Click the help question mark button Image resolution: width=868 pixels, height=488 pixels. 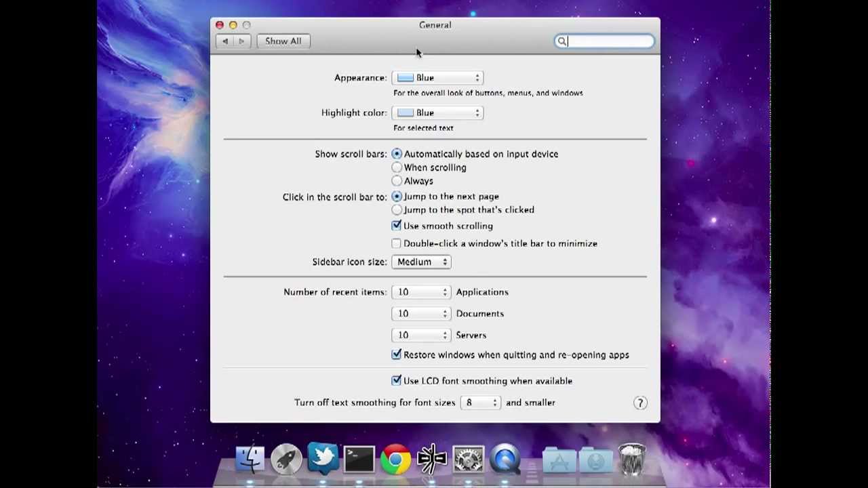(640, 403)
